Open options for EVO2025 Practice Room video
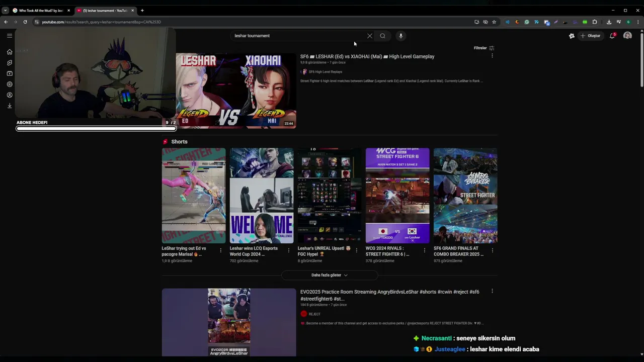Screen dimensions: 644x362 [492, 291]
